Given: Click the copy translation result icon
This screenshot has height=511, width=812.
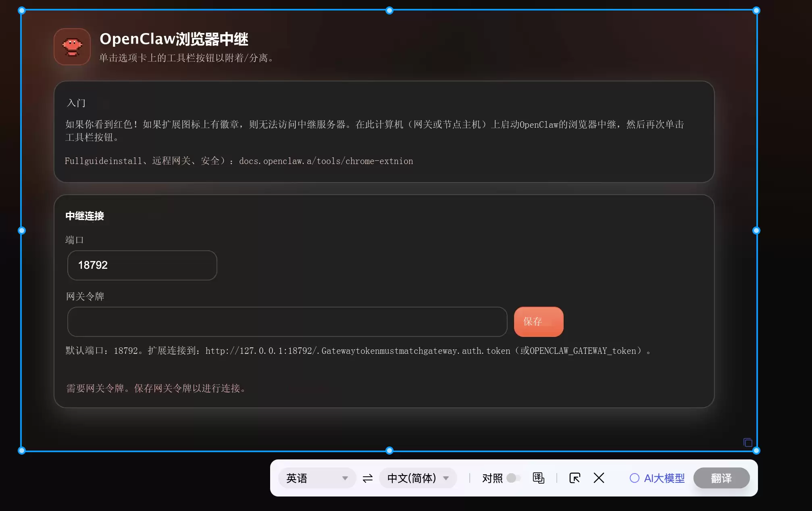Looking at the screenshot, I should click(x=538, y=478).
